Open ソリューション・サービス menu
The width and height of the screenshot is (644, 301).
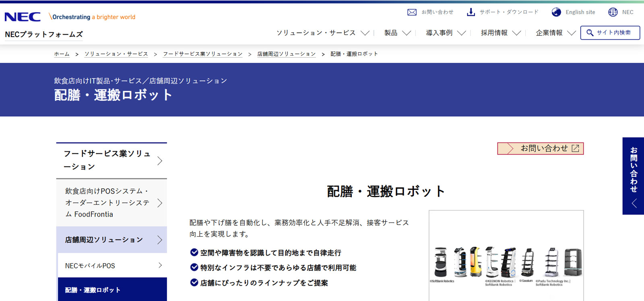[x=316, y=33]
